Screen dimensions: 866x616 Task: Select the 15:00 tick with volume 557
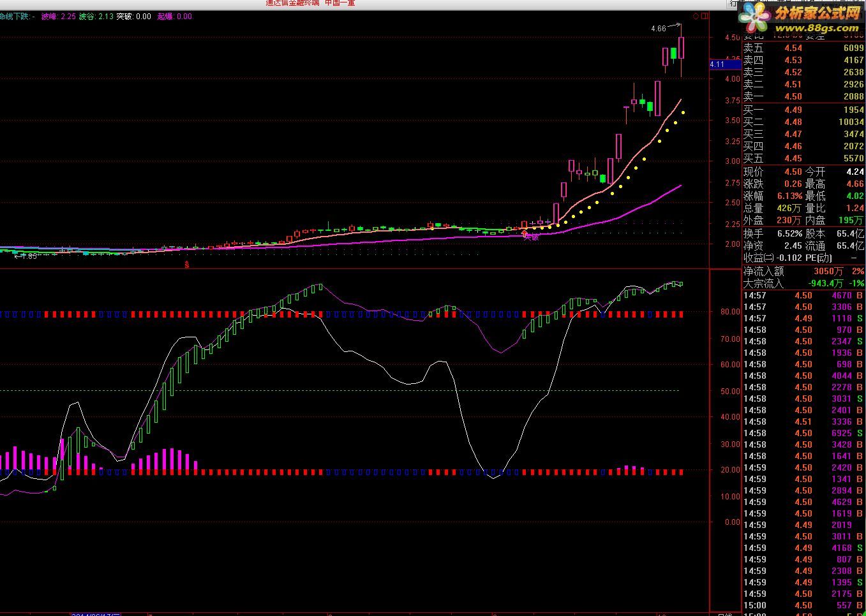803,605
